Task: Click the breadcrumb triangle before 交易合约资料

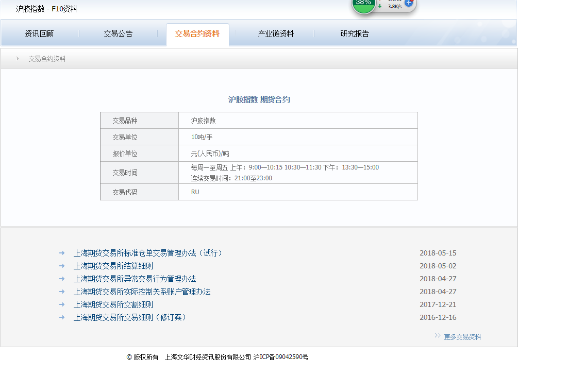Action: [18, 59]
